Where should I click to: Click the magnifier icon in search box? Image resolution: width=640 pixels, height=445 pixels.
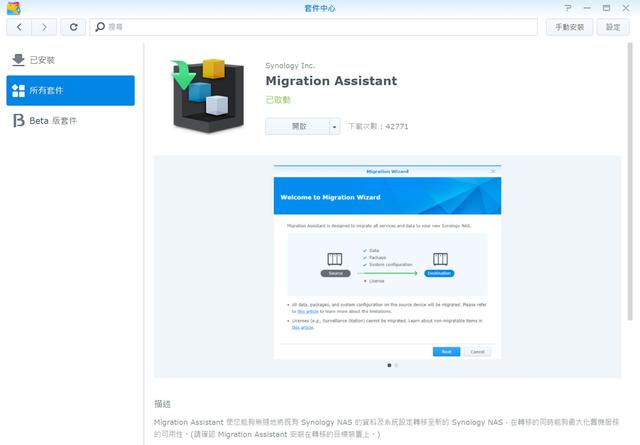point(101,27)
